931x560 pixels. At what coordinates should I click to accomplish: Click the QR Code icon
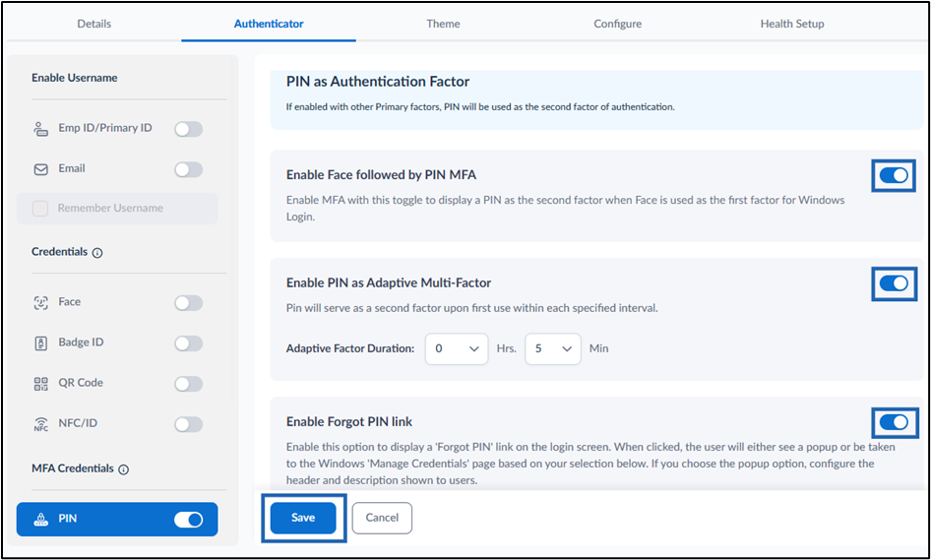point(40,384)
